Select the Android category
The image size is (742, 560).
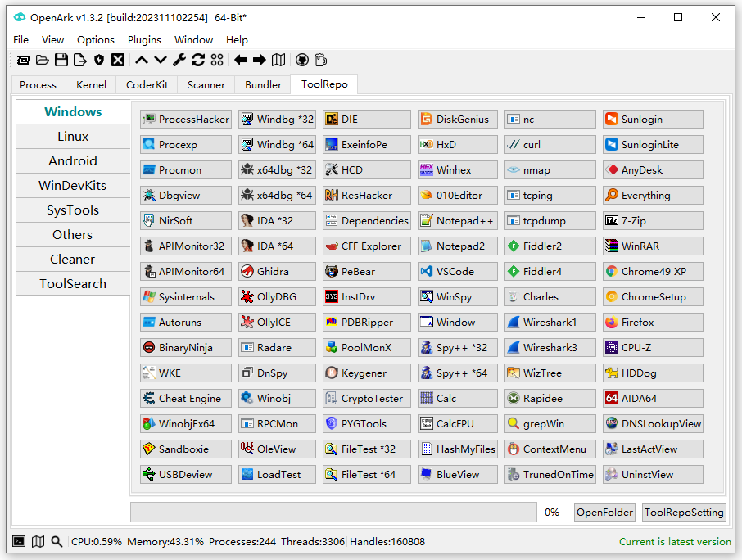[x=73, y=160]
